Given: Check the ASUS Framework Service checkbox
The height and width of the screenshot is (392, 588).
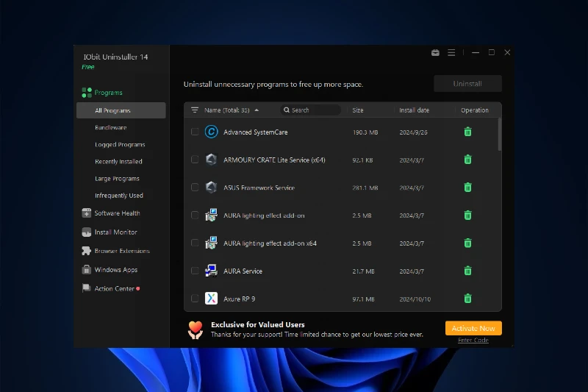Looking at the screenshot, I should click(195, 188).
